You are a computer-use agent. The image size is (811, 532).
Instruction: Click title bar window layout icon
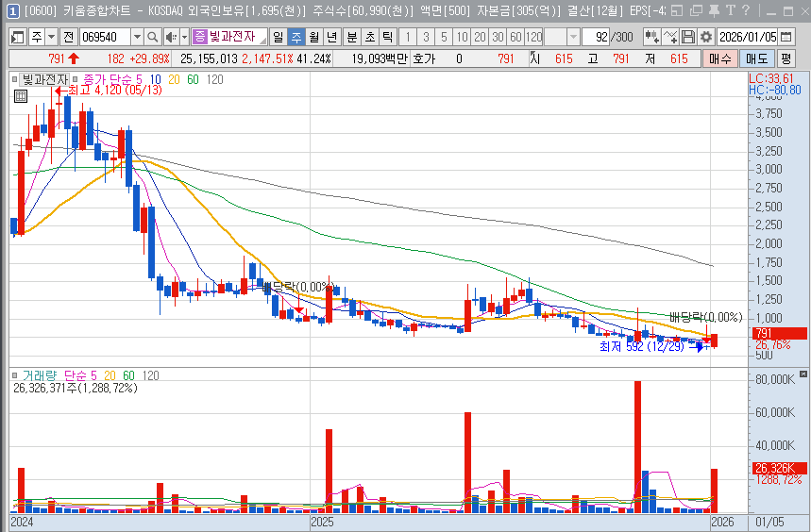677,10
